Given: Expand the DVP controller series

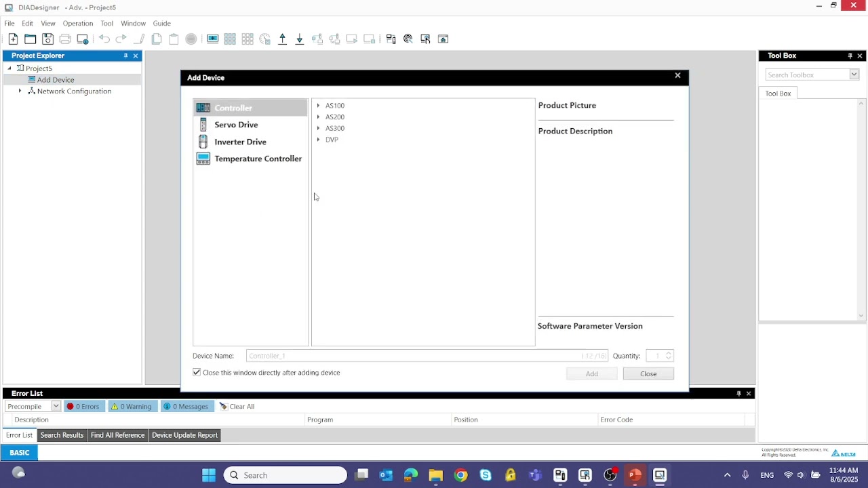Looking at the screenshot, I should coord(318,140).
